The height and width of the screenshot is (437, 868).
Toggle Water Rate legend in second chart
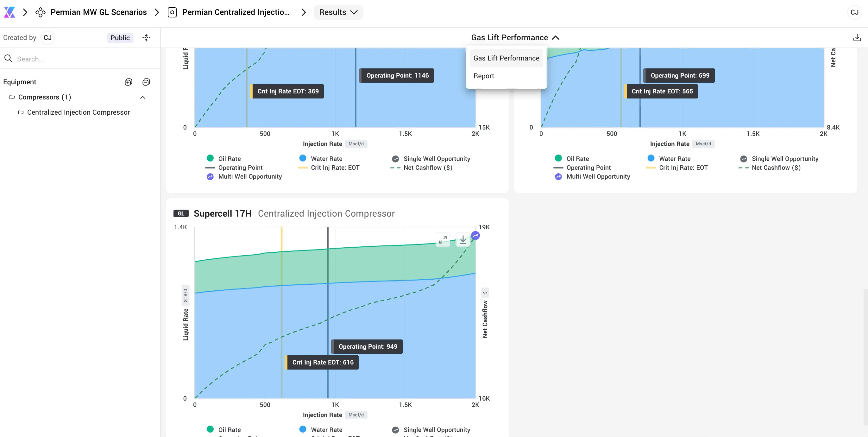click(x=669, y=158)
